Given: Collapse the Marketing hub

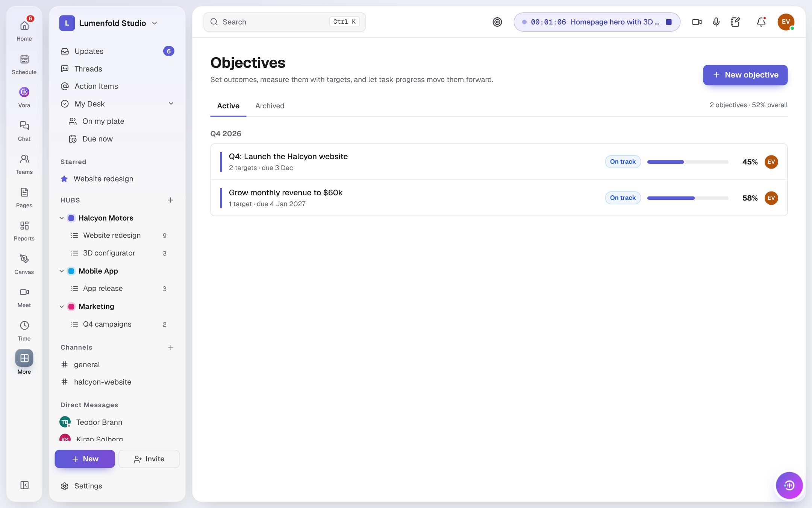Looking at the screenshot, I should coord(62,306).
